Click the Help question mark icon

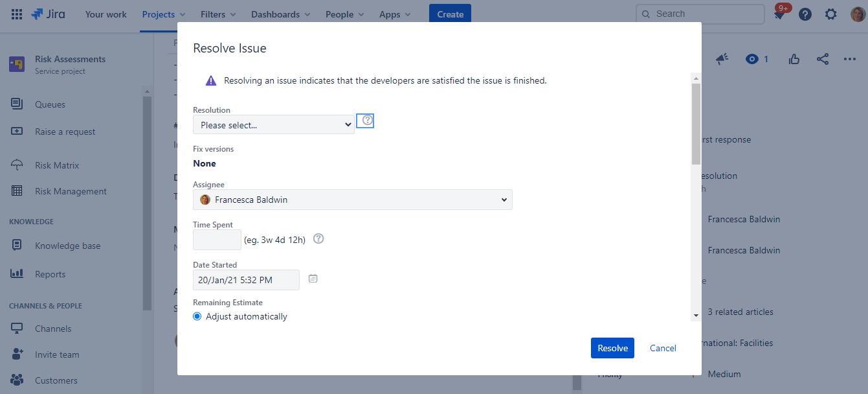(x=805, y=14)
